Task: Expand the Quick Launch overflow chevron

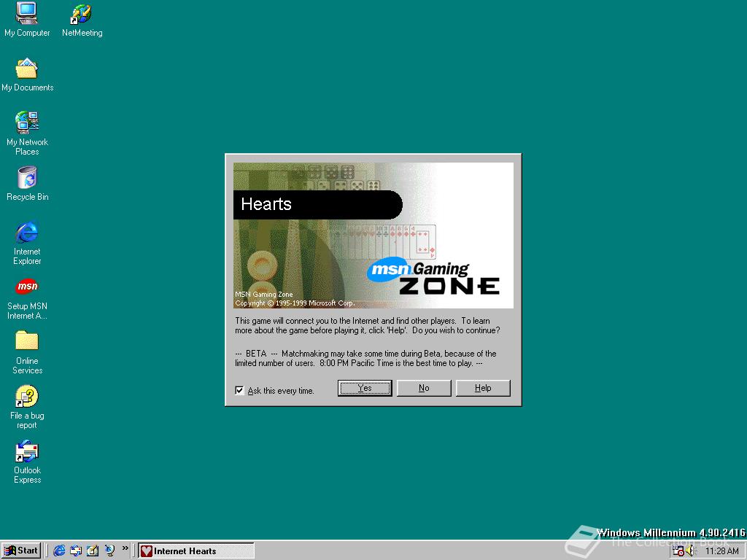Action: coord(125,548)
